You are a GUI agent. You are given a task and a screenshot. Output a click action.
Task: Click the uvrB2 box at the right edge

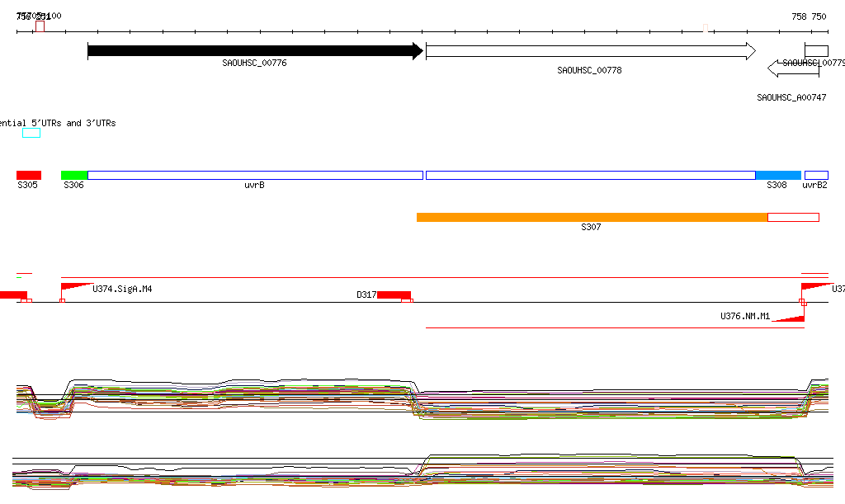(x=816, y=175)
